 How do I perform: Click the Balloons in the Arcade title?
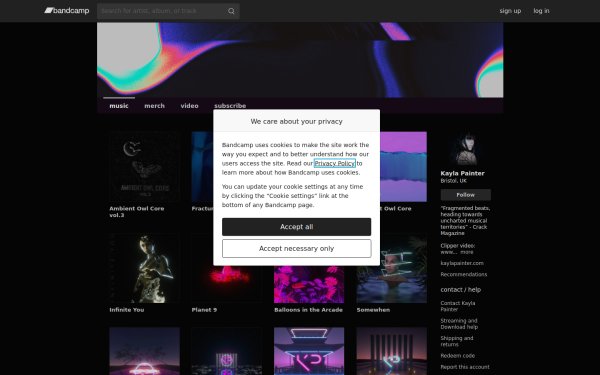pyautogui.click(x=308, y=310)
